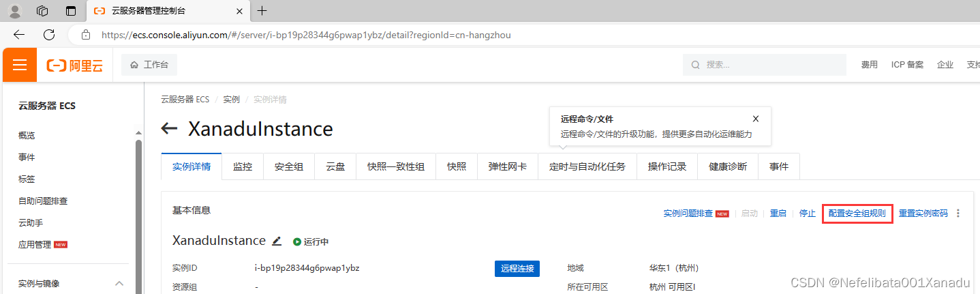980x294 pixels.
Task: Open the browser profile avatar
Action: 15,11
